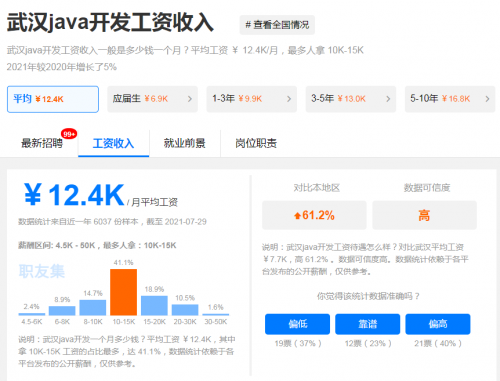500x381 pixels.
Task: Expand the 应届生 ¥6.9K chevron arrow
Action: coord(190,99)
